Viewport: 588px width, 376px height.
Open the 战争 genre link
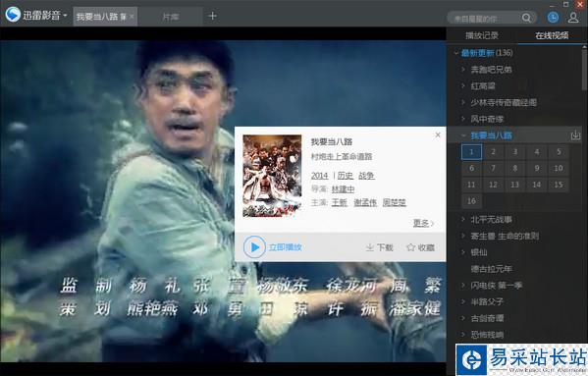coord(366,176)
